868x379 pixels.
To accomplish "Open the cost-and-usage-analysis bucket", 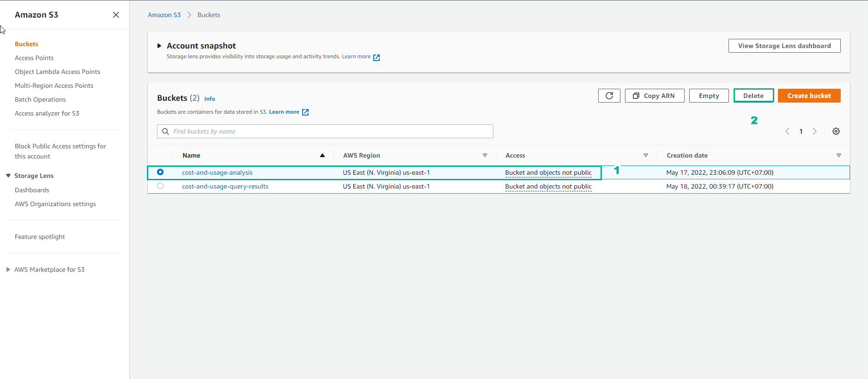I will (217, 172).
